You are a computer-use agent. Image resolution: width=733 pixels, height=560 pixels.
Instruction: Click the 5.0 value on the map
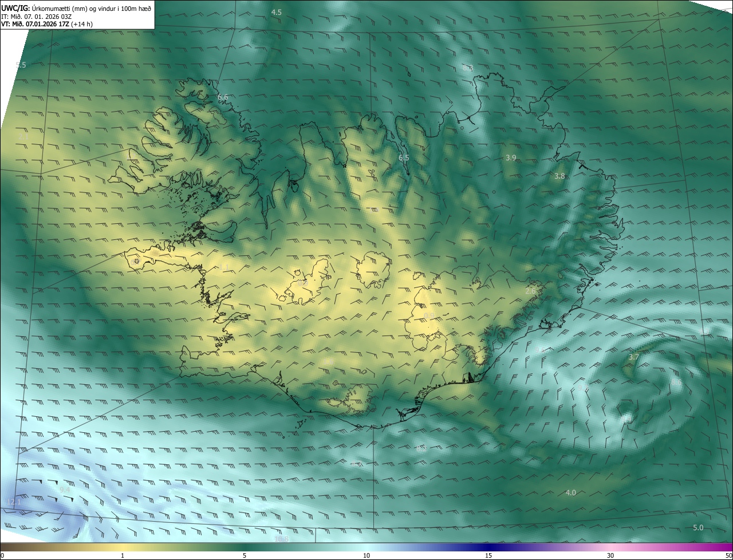698,527
